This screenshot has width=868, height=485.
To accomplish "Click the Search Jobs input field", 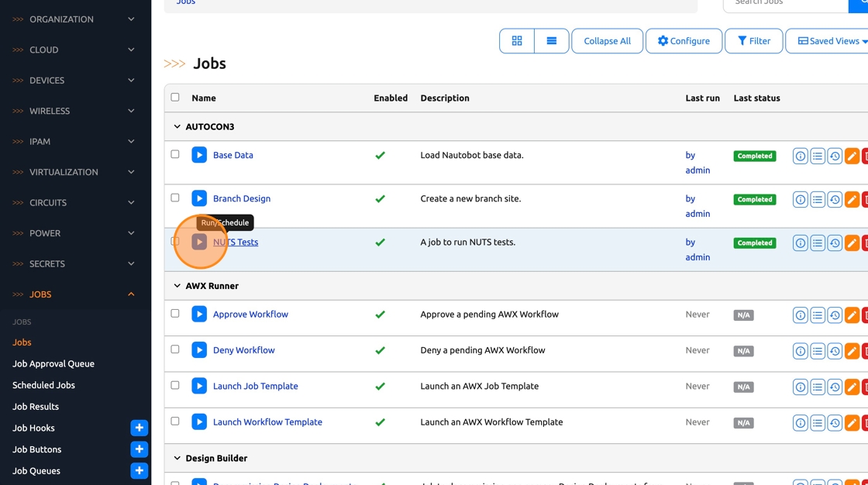I will click(785, 3).
